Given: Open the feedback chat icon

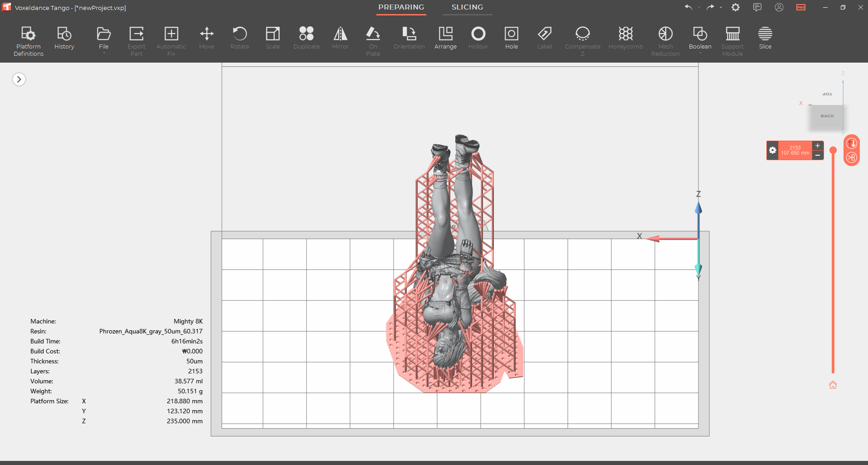Looking at the screenshot, I should (757, 7).
